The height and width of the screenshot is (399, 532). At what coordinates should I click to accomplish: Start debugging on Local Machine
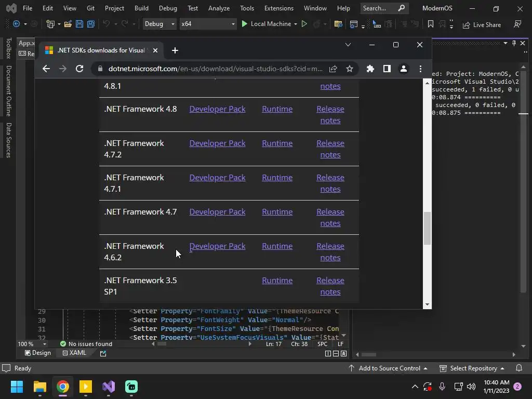pyautogui.click(x=267, y=24)
